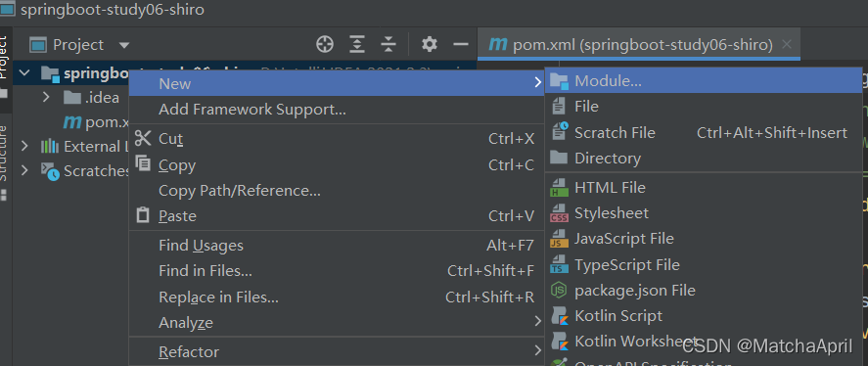The width and height of the screenshot is (868, 366).
Task: Click the External Libraries icon
Action: (50, 146)
